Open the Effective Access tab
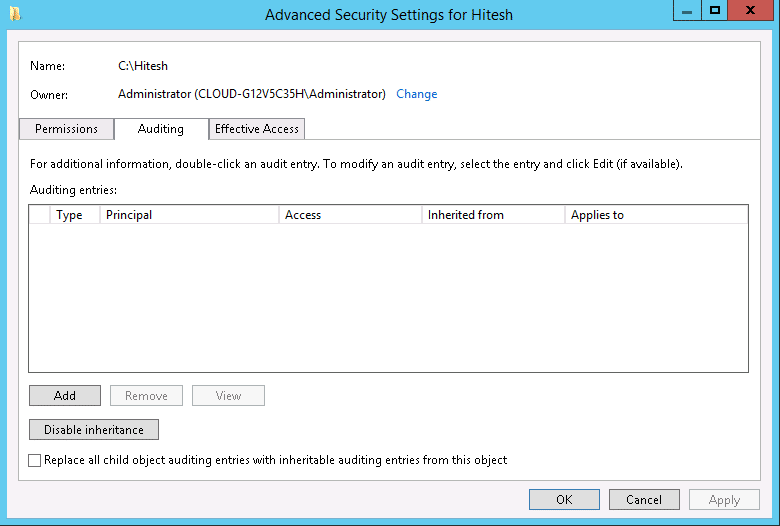The height and width of the screenshot is (526, 780). click(257, 129)
